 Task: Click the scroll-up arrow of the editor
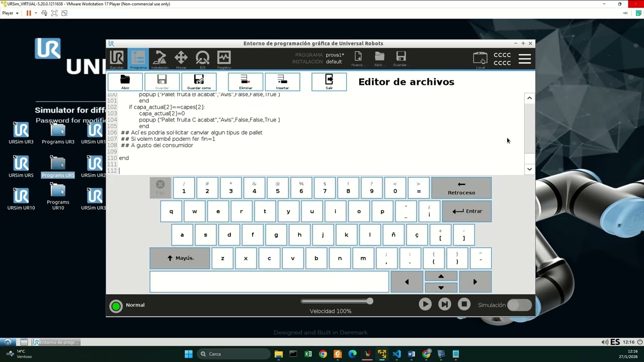529,98
